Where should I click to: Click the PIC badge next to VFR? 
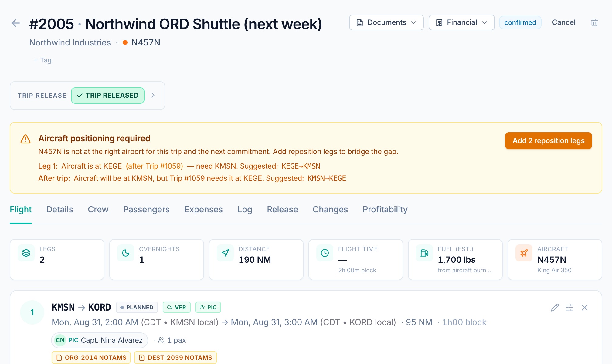click(208, 307)
